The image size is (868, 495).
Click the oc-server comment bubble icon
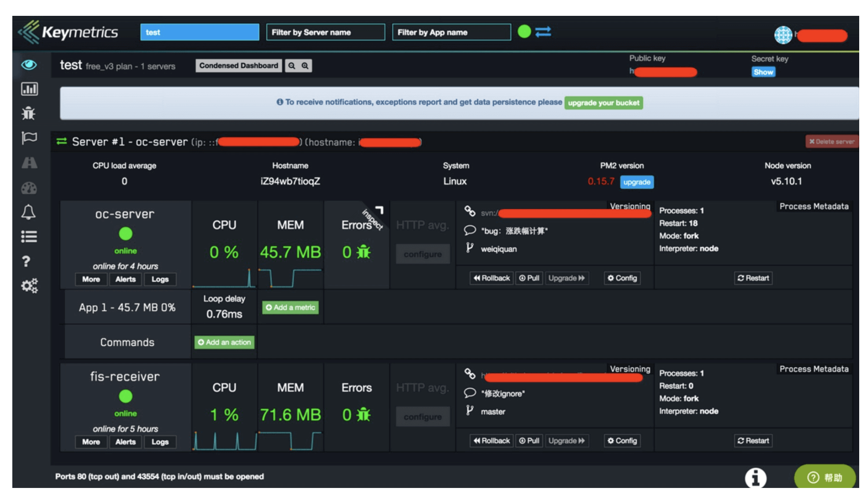pos(470,230)
